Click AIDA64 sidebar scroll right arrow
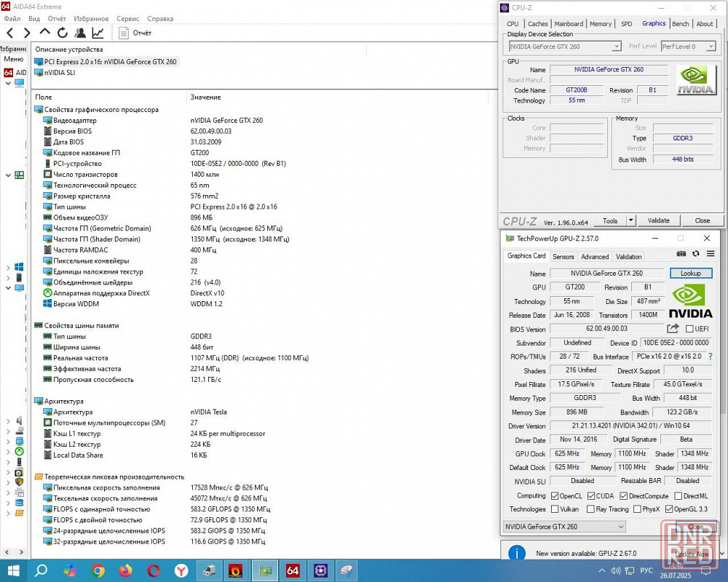The height and width of the screenshot is (582, 728). (21, 552)
